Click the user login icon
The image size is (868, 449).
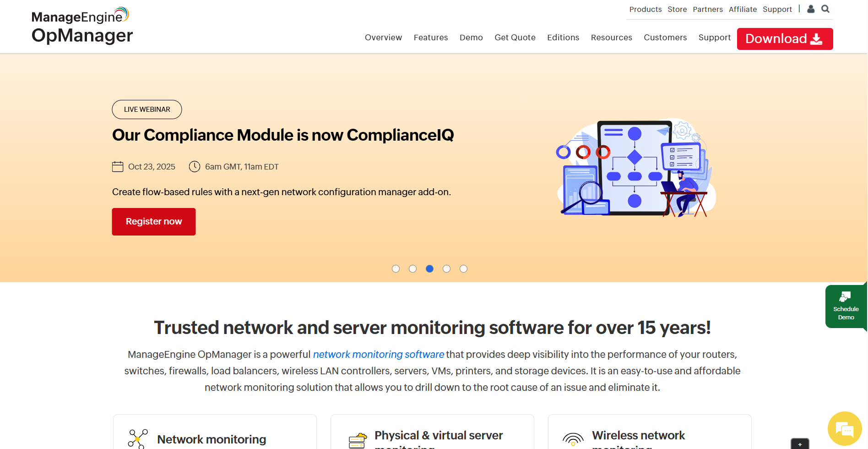click(811, 9)
